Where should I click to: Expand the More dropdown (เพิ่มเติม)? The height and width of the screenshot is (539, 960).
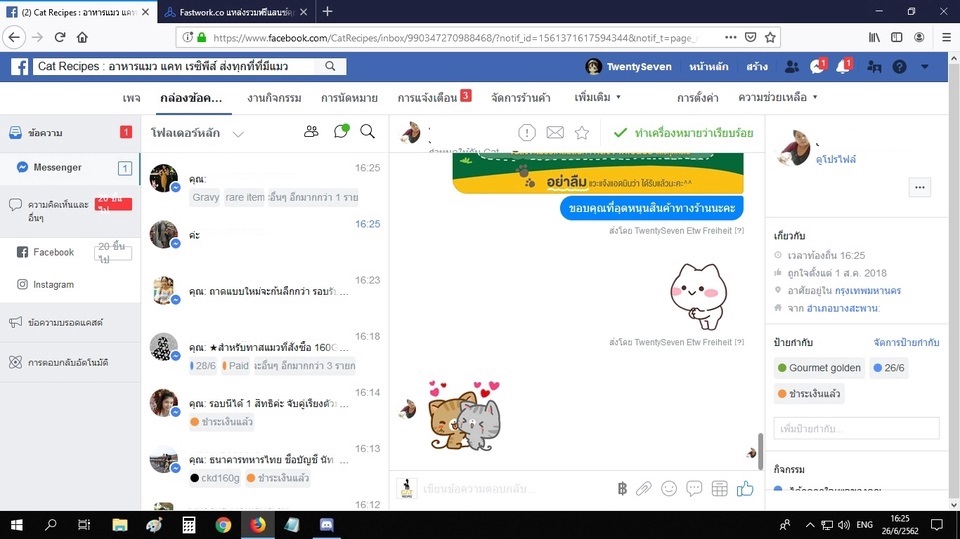coord(598,97)
